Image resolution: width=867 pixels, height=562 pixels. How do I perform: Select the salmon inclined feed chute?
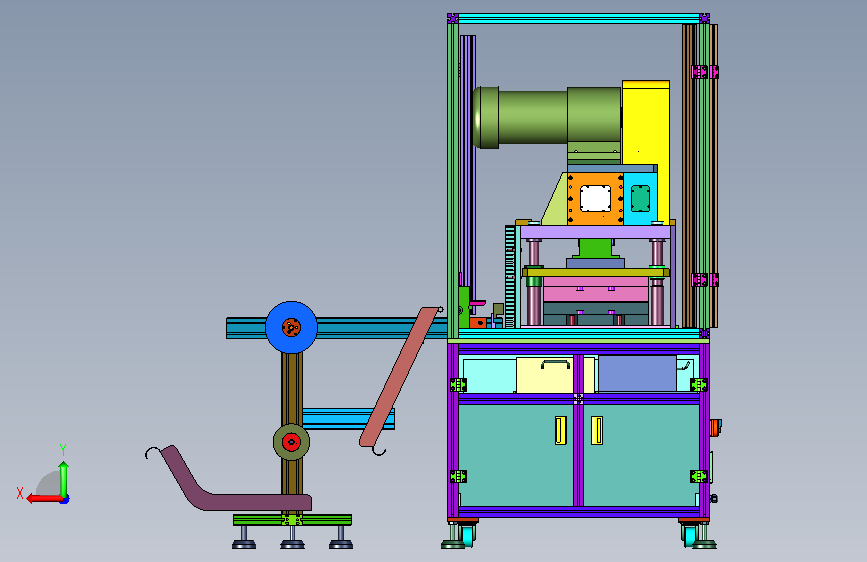399,377
